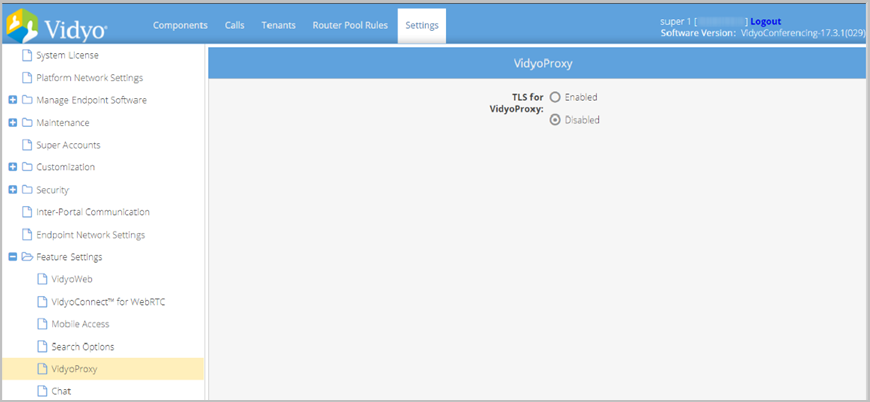The width and height of the screenshot is (870, 402).
Task: Open the Components tab
Action: 180,25
